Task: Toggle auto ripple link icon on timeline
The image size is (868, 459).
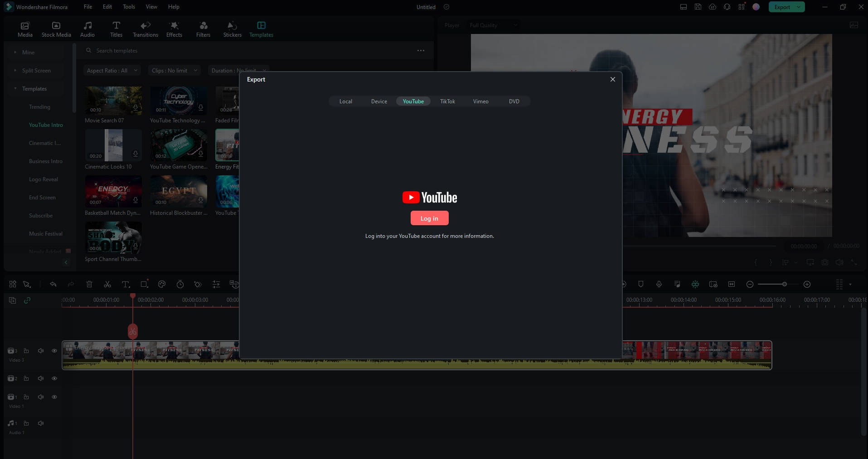Action: coord(27,300)
